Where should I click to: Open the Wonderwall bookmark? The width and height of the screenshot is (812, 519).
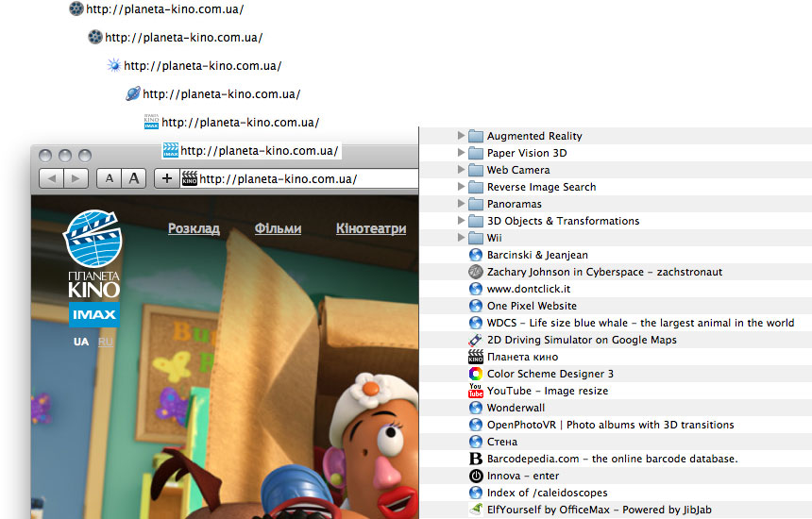pyautogui.click(x=516, y=408)
